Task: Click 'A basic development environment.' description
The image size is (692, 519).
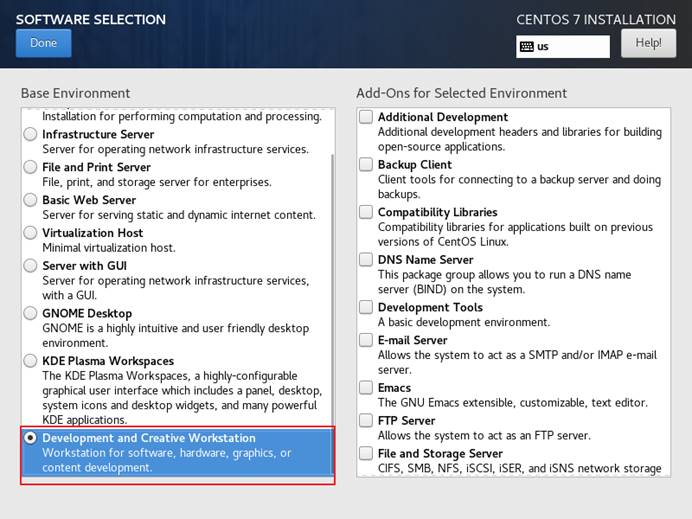Action: (464, 322)
